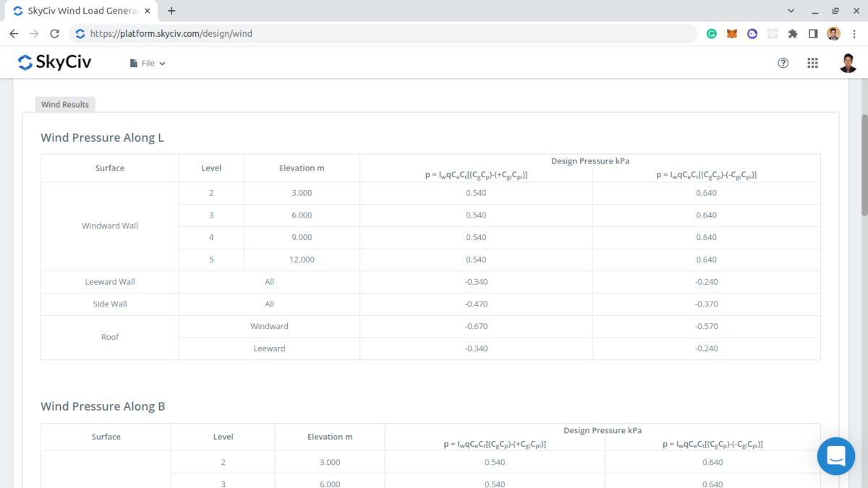Open the SkyCiv apps grid icon

coord(812,63)
